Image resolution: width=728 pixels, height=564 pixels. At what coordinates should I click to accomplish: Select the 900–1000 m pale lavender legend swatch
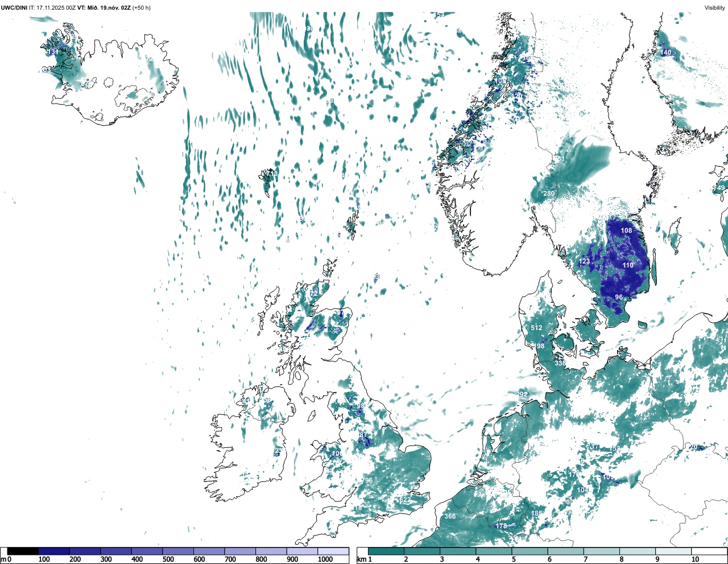[302, 551]
